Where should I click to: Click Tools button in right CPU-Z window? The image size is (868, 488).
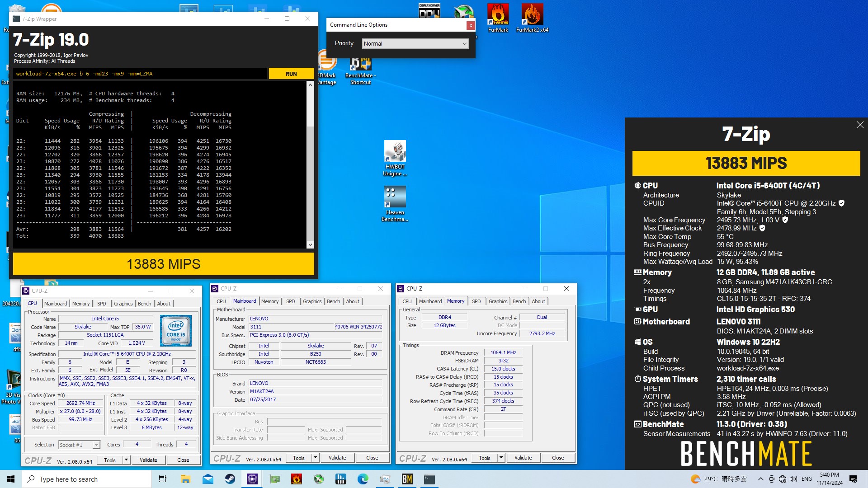[x=485, y=458]
